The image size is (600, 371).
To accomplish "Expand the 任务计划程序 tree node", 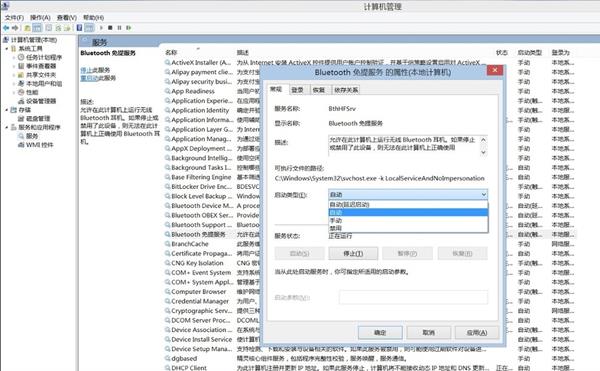I will [14, 57].
